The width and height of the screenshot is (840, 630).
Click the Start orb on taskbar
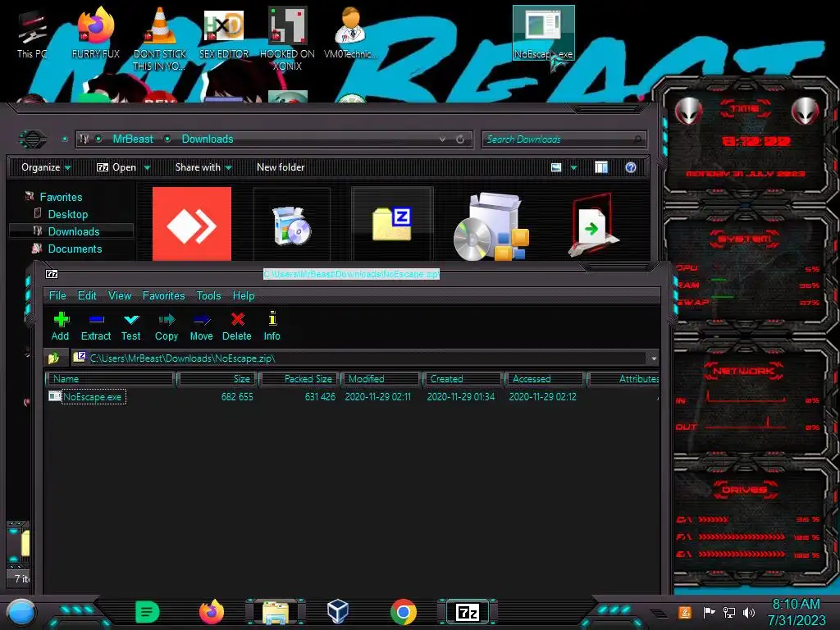tap(21, 612)
